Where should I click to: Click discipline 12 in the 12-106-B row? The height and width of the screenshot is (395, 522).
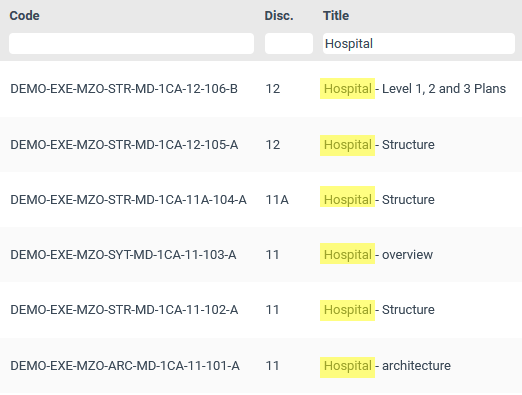[273, 89]
